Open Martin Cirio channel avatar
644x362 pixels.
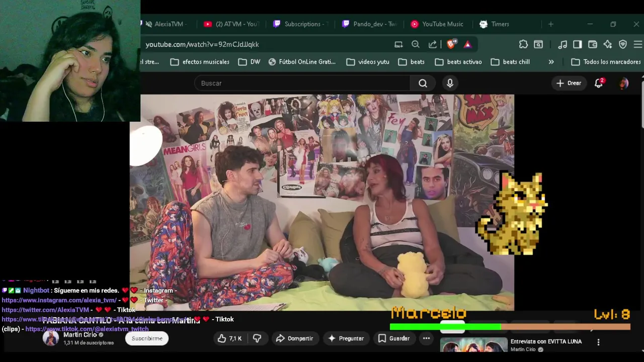point(50,338)
